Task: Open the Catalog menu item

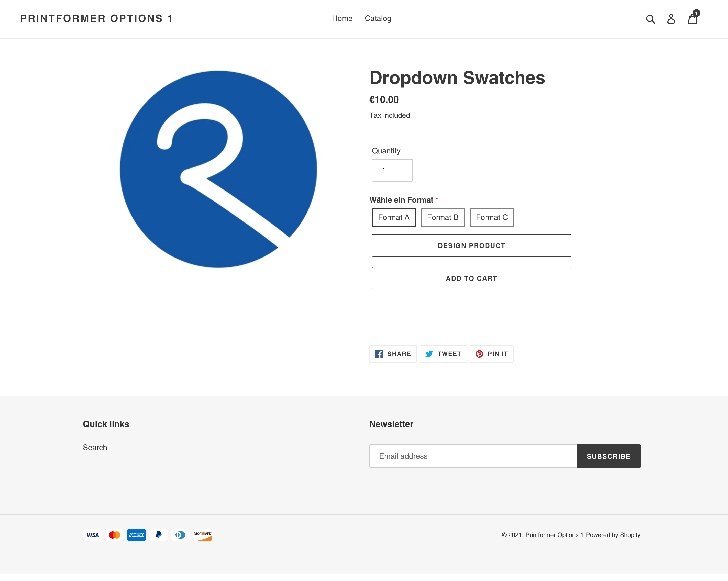Action: coord(378,19)
